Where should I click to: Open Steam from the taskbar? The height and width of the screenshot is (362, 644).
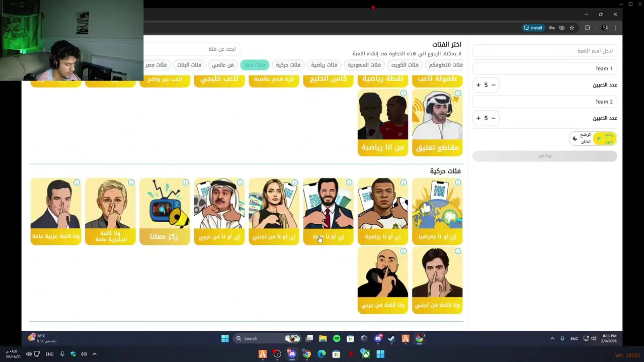[391, 338]
